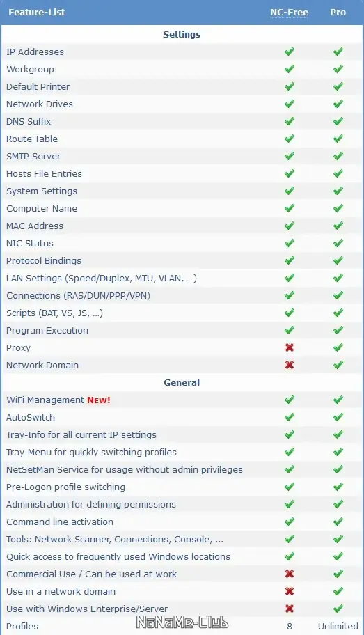Click the Hosts File Entries row label
This screenshot has width=364, height=635.
click(44, 174)
